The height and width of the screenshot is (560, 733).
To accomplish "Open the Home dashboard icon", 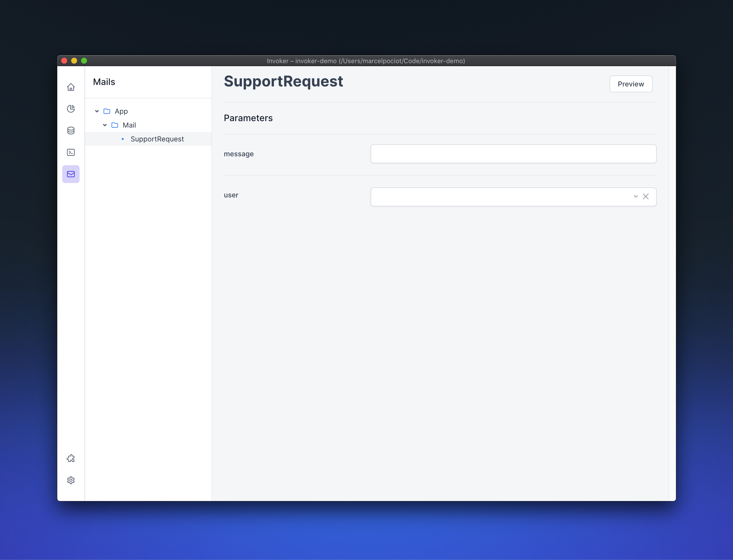I will [x=71, y=87].
